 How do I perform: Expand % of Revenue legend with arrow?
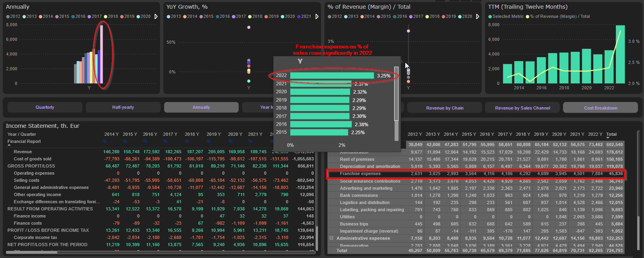coord(477,17)
